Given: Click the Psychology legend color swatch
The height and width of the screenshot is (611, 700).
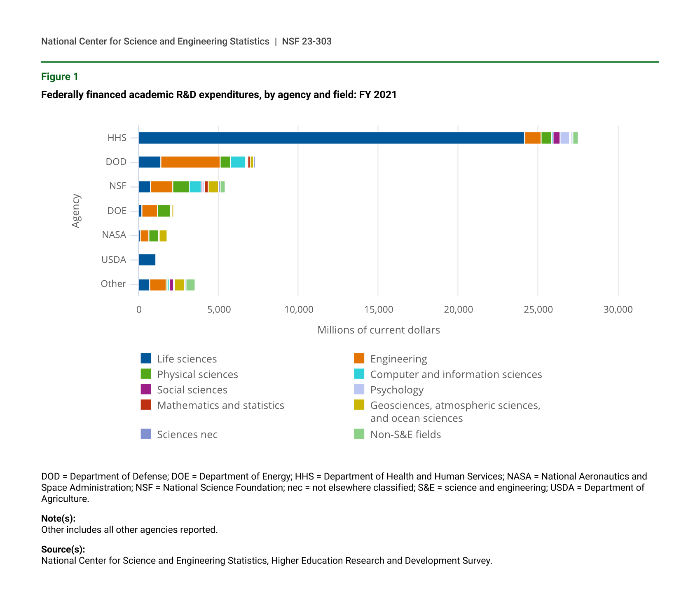Looking at the screenshot, I should [359, 389].
